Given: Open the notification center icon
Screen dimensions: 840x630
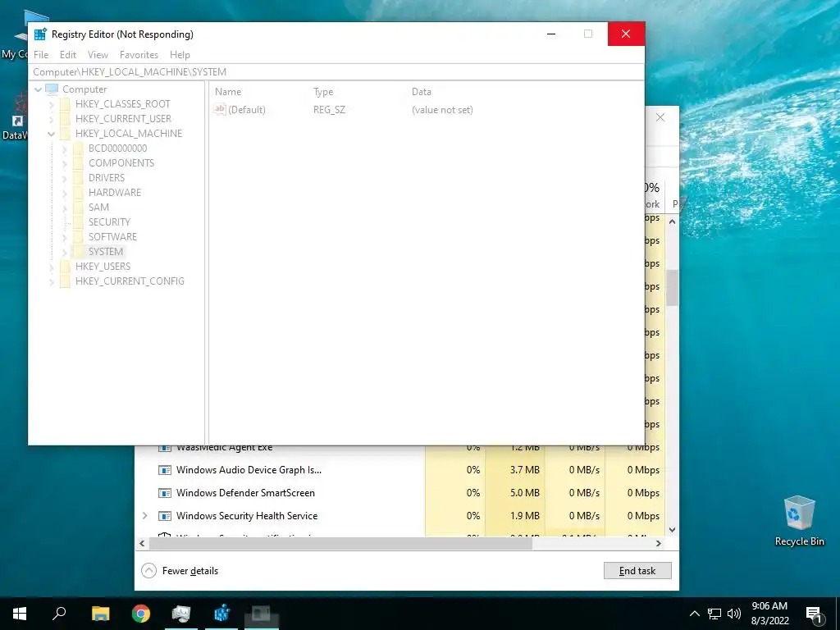Looking at the screenshot, I should [x=814, y=614].
